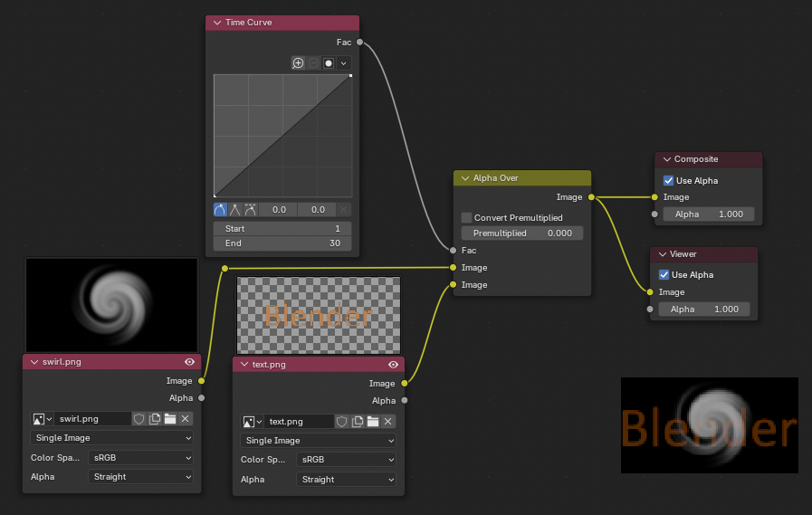Click the curve point X value field

click(279, 210)
